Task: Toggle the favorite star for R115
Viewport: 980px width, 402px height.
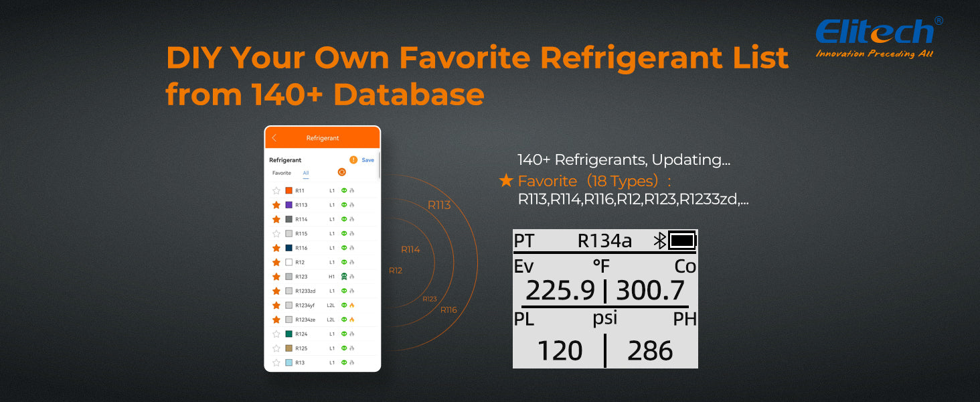Action: 276,234
